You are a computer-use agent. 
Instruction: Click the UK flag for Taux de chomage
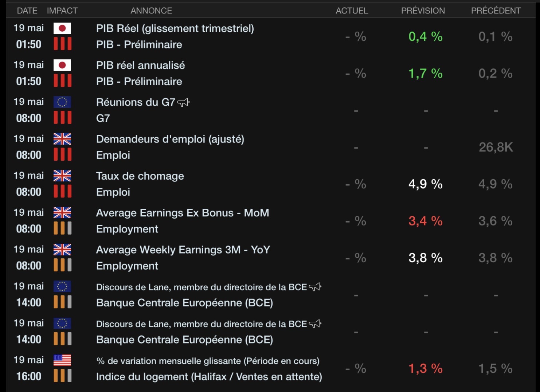[x=62, y=176]
